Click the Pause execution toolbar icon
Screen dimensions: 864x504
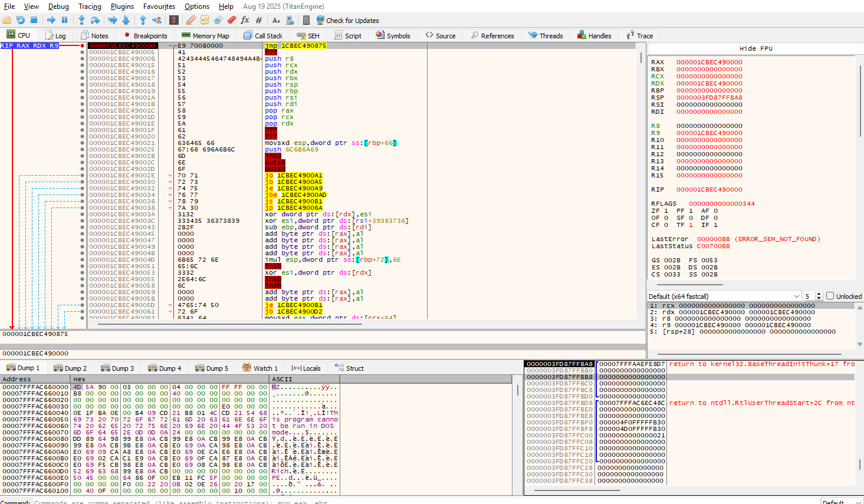click(x=65, y=20)
